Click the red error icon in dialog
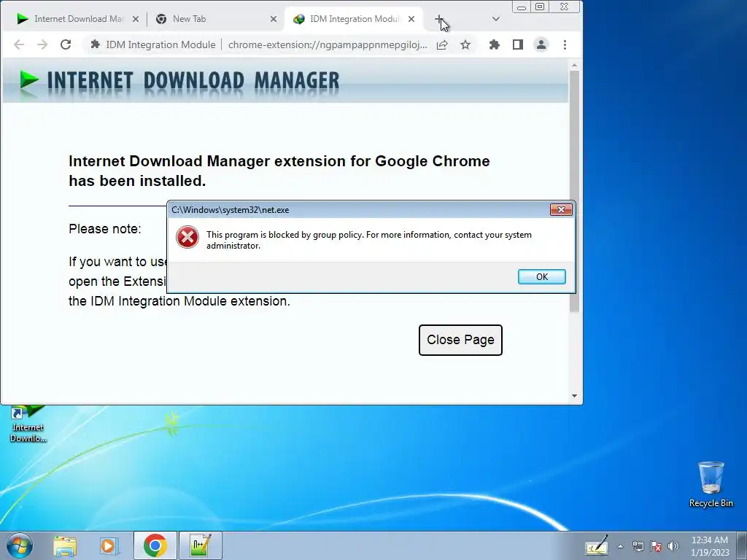 pos(187,237)
